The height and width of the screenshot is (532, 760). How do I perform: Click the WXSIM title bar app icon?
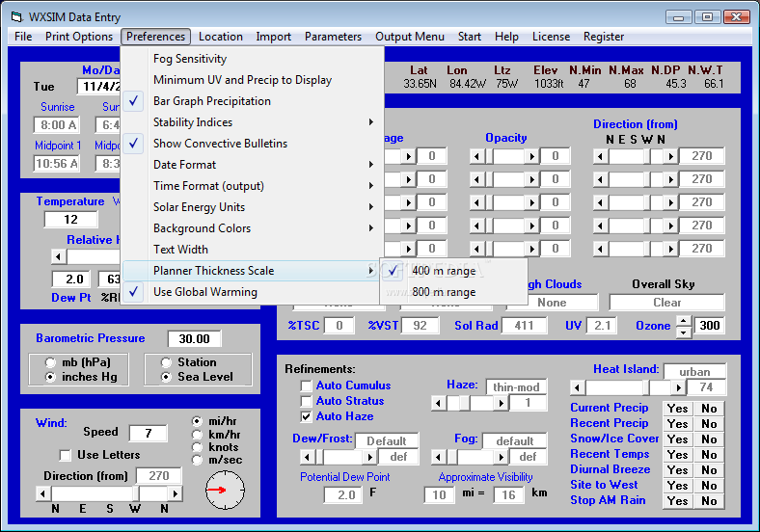click(17, 17)
